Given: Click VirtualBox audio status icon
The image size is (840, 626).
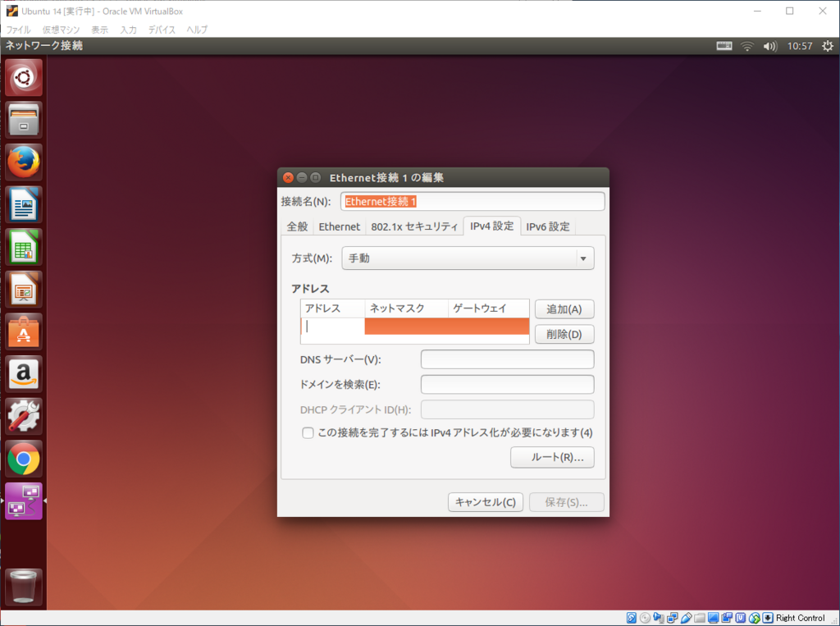Looking at the screenshot, I should (659, 618).
